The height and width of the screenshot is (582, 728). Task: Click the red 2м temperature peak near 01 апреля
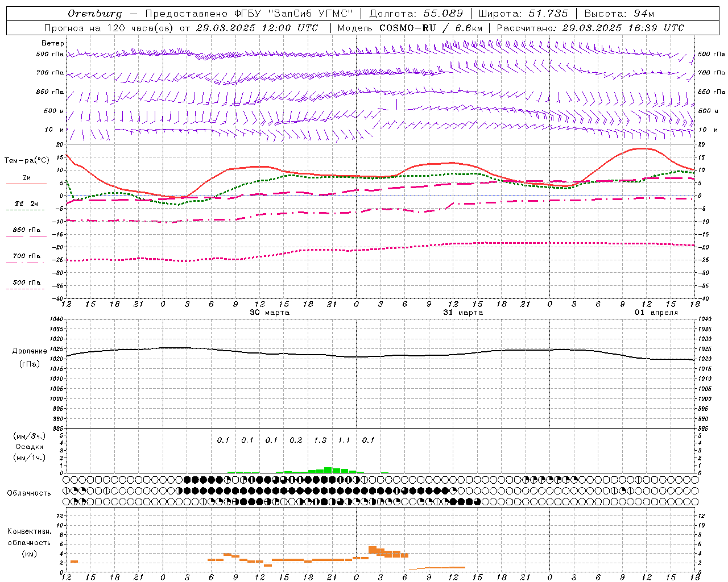point(643,148)
